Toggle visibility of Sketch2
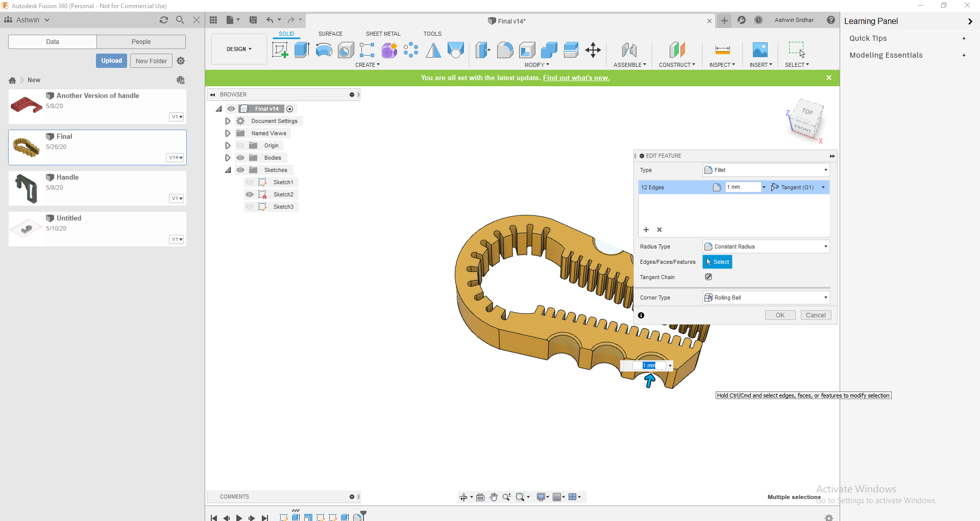Viewport: 980px width, 521px height. 250,194
